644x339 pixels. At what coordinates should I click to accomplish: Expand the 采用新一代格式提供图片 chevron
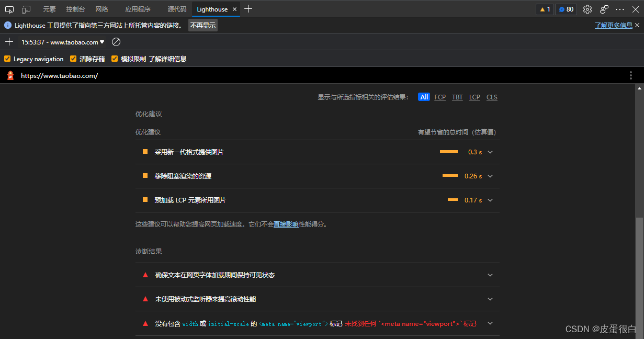[490, 152]
